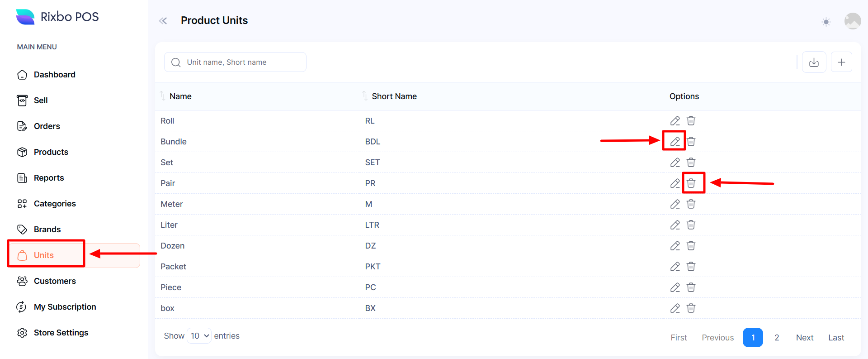Viewport: 868px width, 359px height.
Task: Delete the Pair unit via trash icon
Action: coord(691,183)
